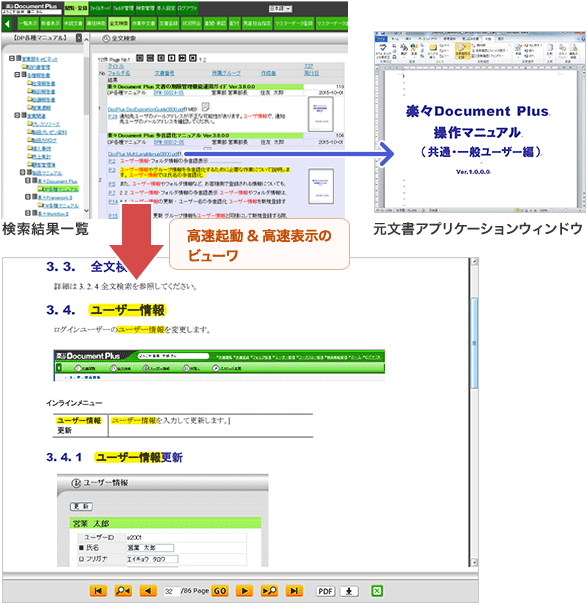
Task: Select the highlighted first tab in top dark menu
Action: [x=76, y=8]
